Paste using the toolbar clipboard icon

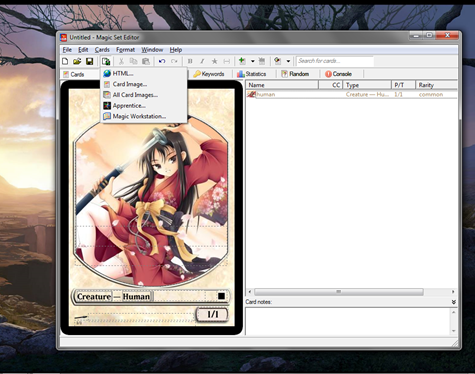(146, 61)
